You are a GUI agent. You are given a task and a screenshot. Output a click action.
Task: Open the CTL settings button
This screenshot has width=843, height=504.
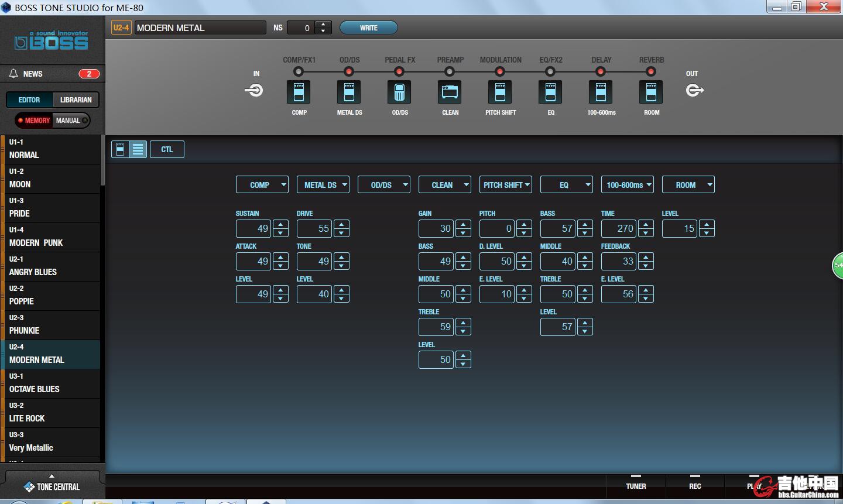point(167,149)
